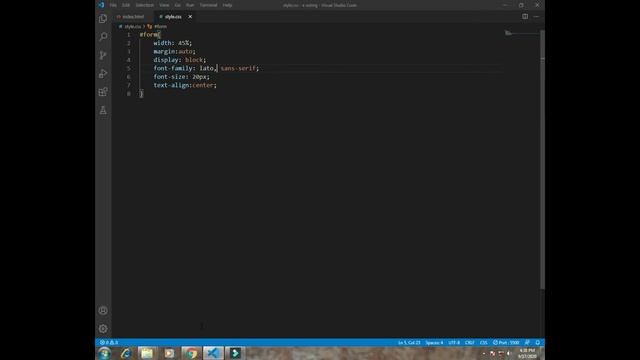Open the View menu
640x360 pixels.
pyautogui.click(x=164, y=5)
